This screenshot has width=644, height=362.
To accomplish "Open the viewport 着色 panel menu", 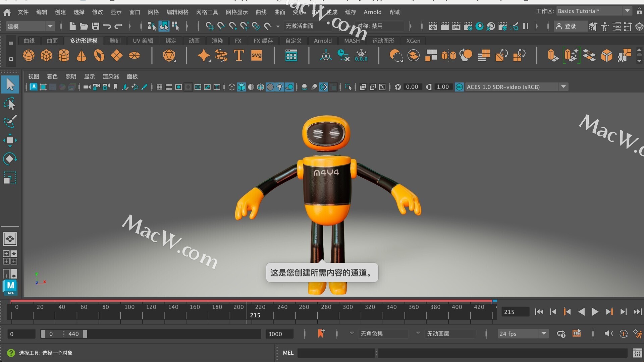I will [52, 76].
